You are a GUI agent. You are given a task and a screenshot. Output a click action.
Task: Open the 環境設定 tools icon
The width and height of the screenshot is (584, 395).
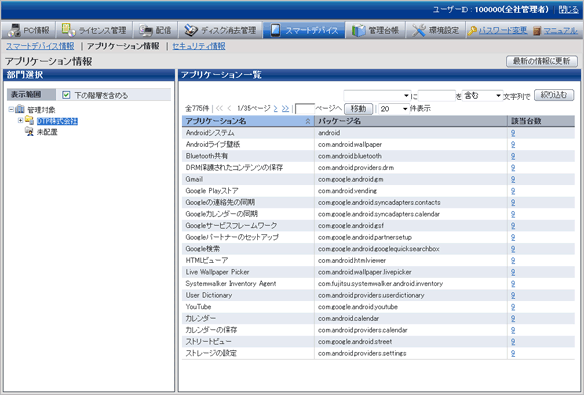tap(419, 30)
